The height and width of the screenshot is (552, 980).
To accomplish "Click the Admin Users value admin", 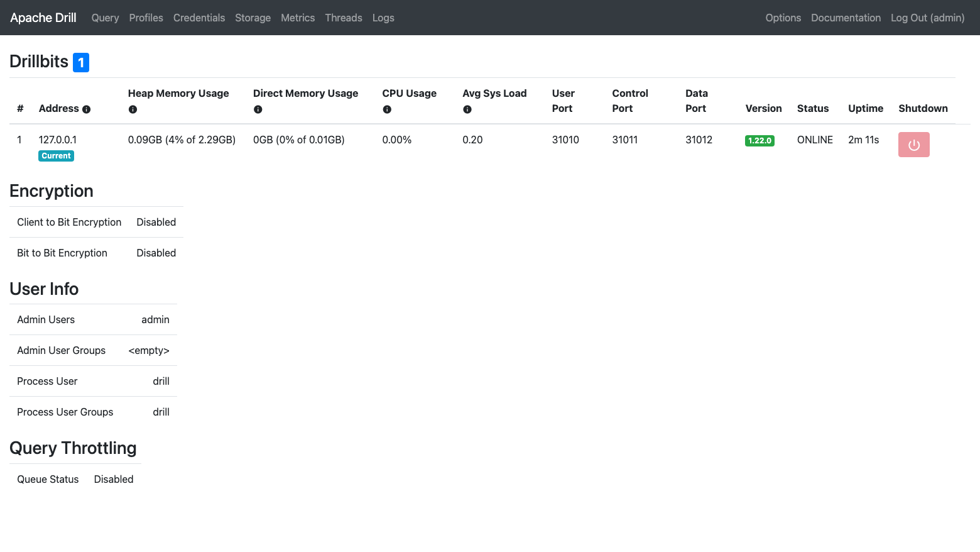I will coord(155,319).
